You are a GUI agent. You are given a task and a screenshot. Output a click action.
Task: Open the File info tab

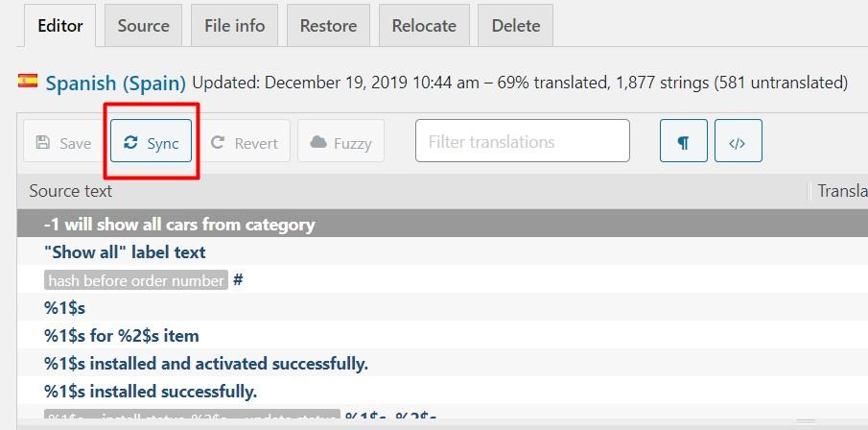[x=234, y=26]
